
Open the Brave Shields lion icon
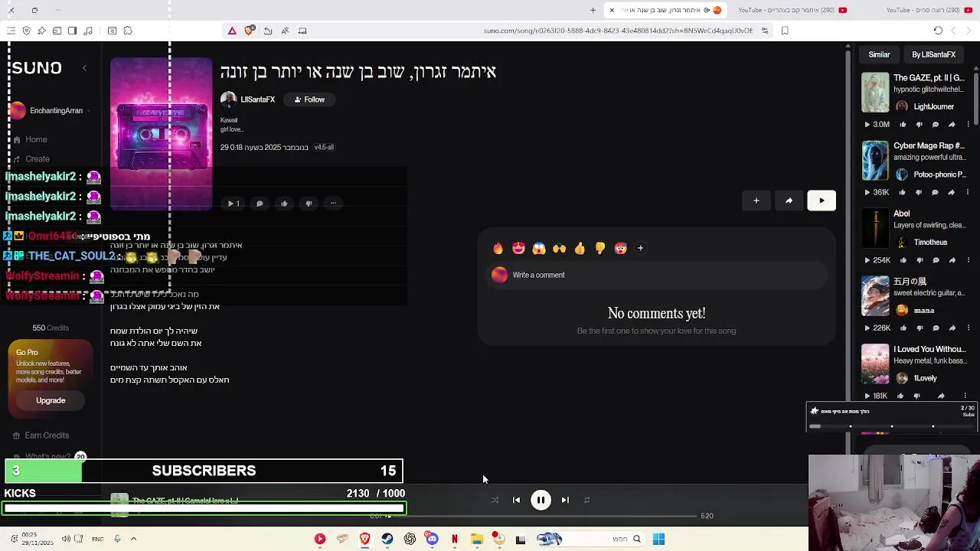pyautogui.click(x=249, y=31)
